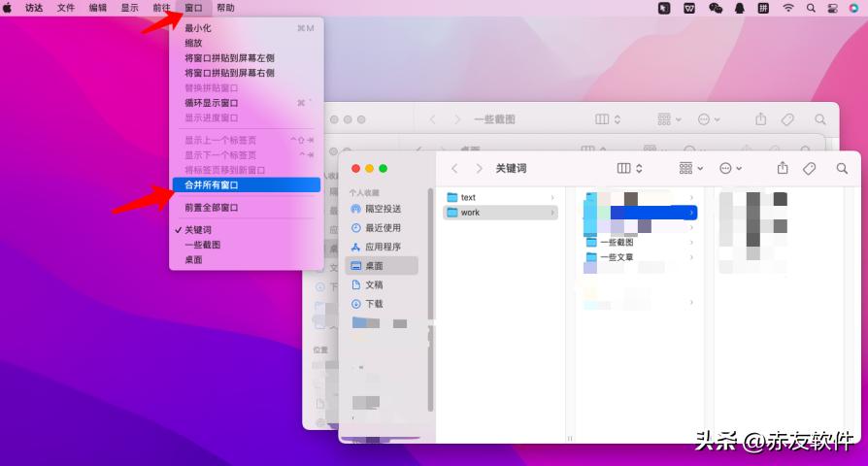This screenshot has height=466, width=868.
Task: Choose 前置全部窗口
Action: pos(247,208)
